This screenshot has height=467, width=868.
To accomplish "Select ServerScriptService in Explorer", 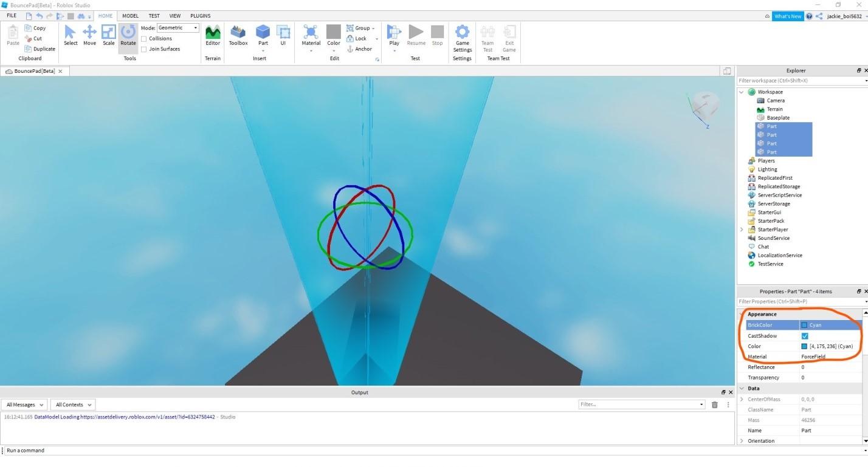I will [x=779, y=195].
